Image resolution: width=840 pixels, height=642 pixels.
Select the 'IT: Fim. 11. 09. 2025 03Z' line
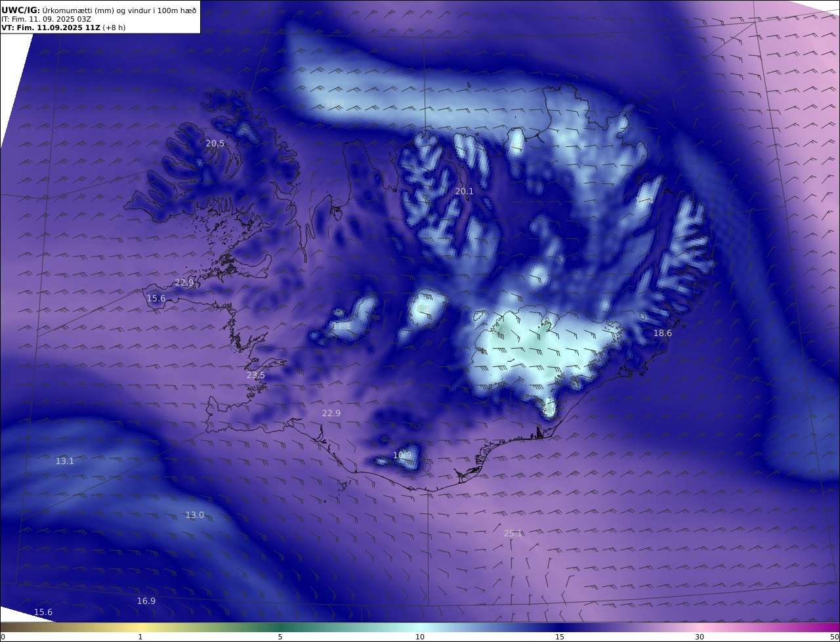tap(47, 19)
